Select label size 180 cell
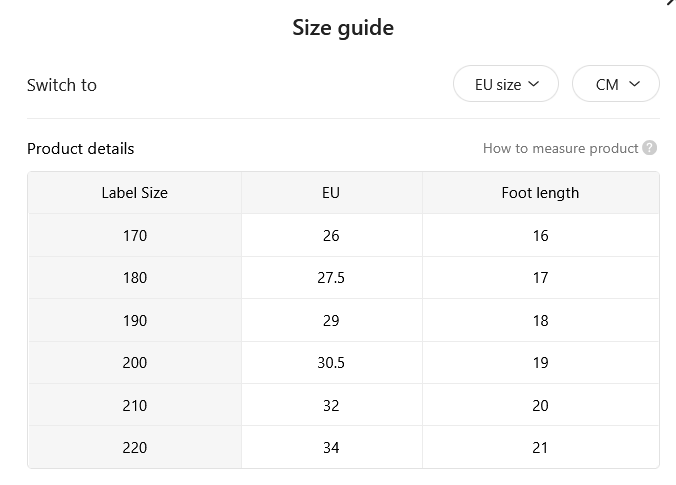676x485 pixels. coord(135,278)
